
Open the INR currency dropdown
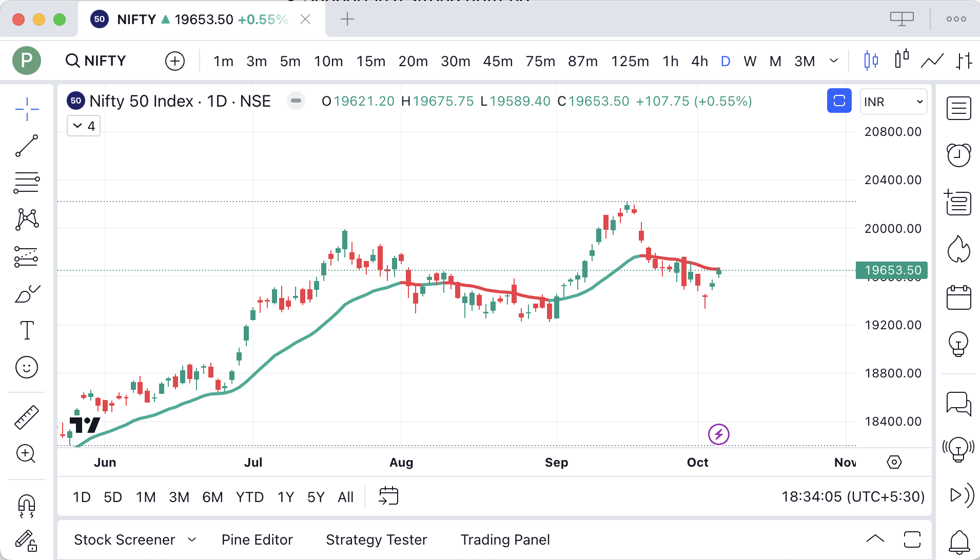894,102
